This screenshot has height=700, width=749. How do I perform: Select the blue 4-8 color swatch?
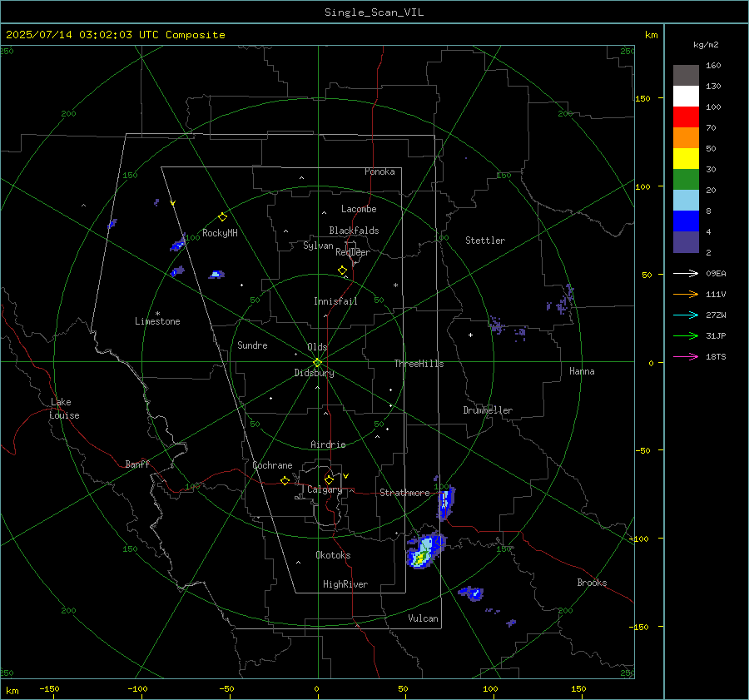(686, 221)
